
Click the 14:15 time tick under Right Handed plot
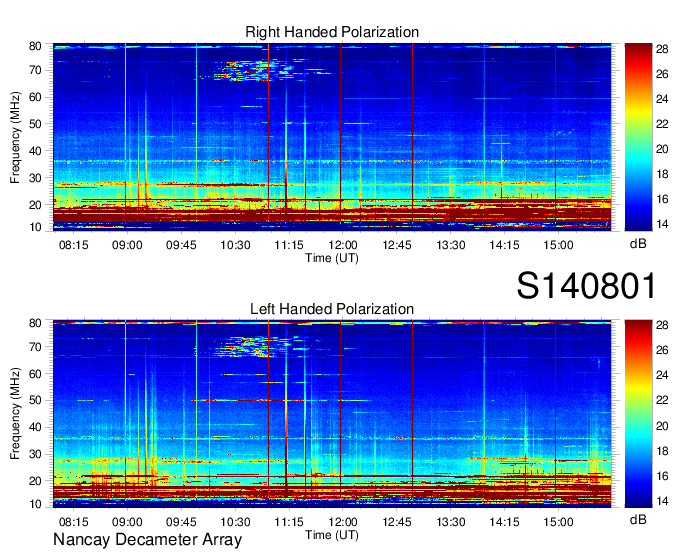pos(504,245)
